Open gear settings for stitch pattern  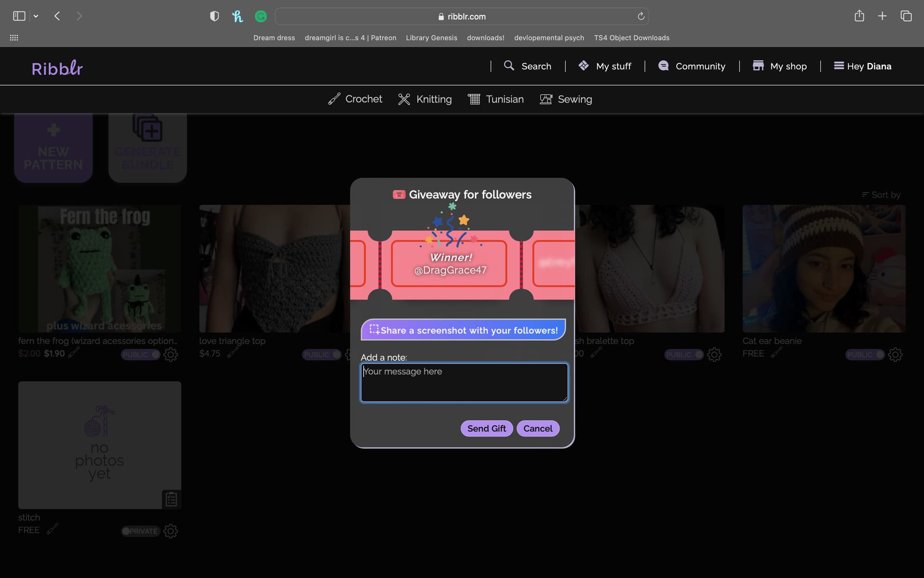click(170, 531)
